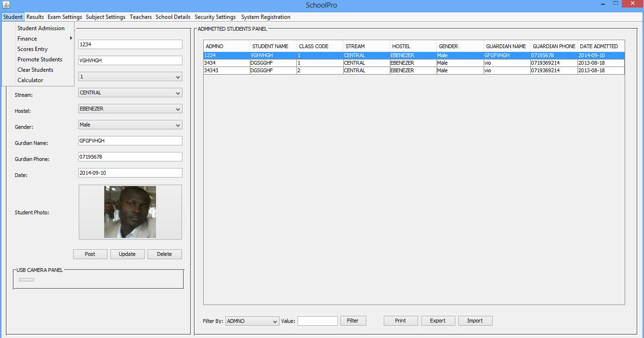Open the Stream dropdown showing CENTRAL

tap(130, 93)
